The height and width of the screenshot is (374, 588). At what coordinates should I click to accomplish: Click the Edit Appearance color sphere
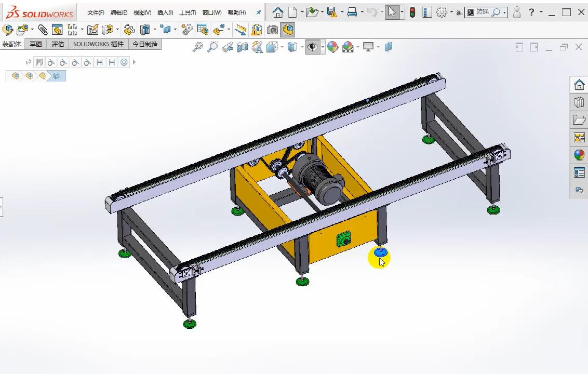[x=332, y=47]
